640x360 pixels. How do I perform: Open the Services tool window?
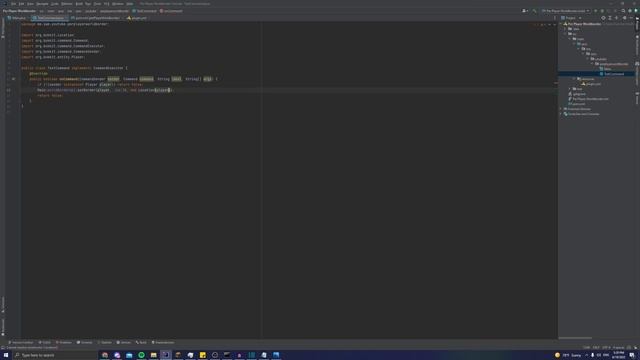pyautogui.click(x=124, y=342)
